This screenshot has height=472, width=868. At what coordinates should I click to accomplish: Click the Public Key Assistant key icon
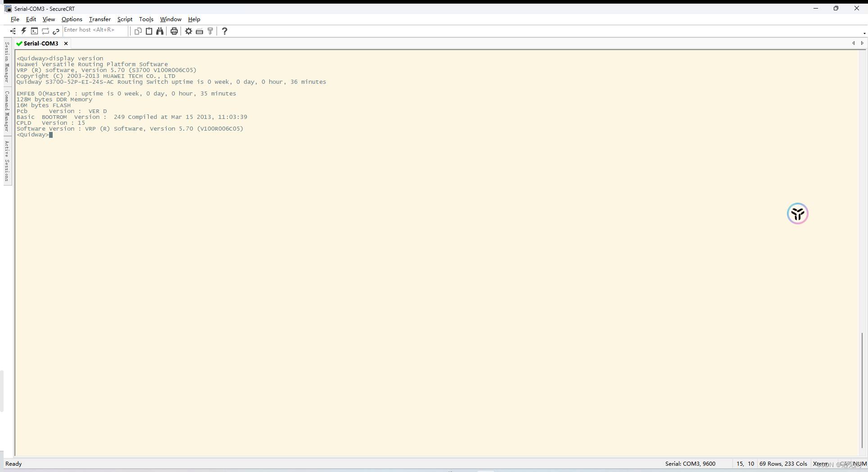point(210,31)
